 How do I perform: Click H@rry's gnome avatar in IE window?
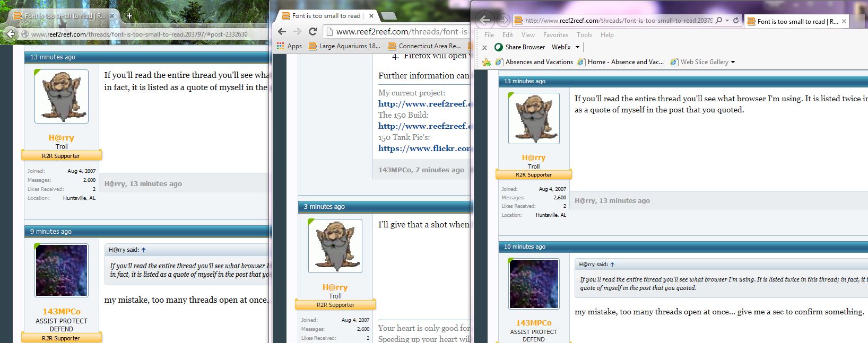[534, 118]
